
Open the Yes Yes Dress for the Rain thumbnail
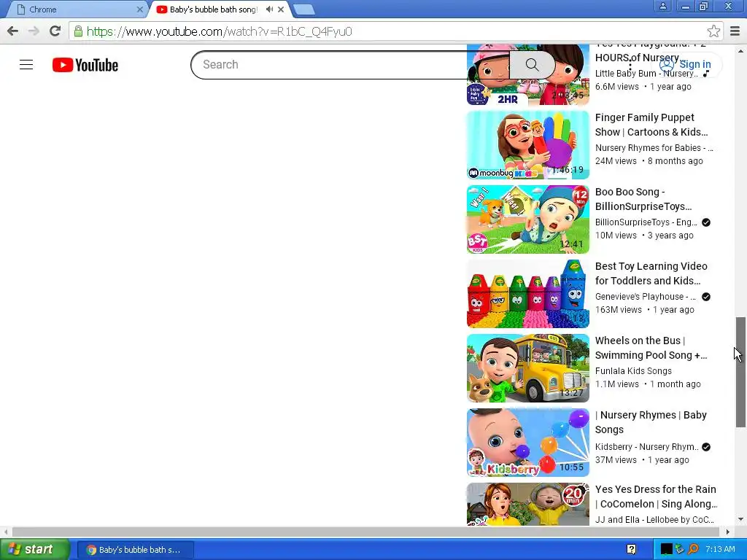coord(528,504)
